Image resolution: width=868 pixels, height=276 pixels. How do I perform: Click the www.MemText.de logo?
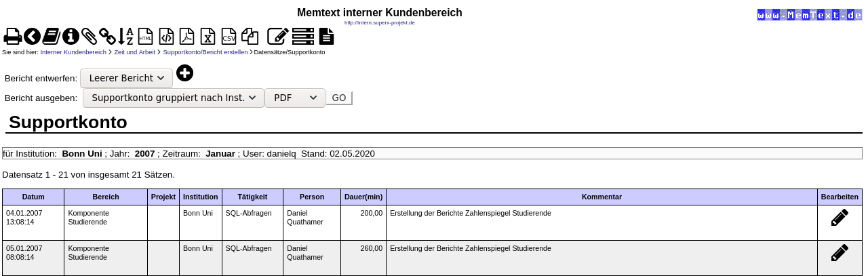pyautogui.click(x=809, y=14)
